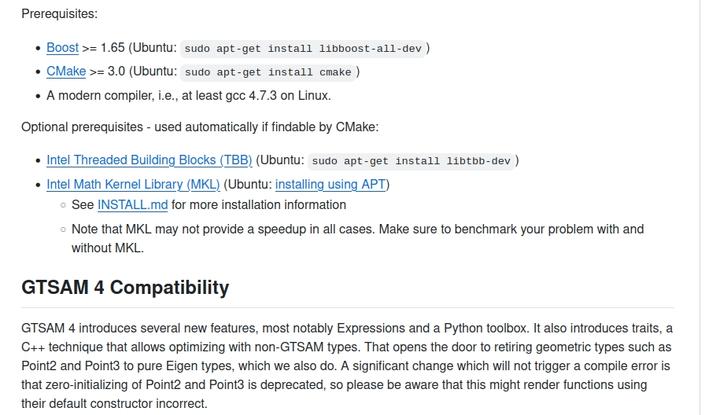Click the ">= 3.0" CMake version text
720x415 pixels.
coord(107,71)
